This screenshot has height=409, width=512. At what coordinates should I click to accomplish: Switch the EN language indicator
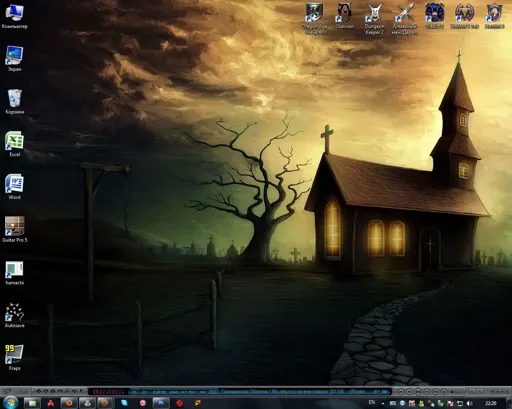372,403
